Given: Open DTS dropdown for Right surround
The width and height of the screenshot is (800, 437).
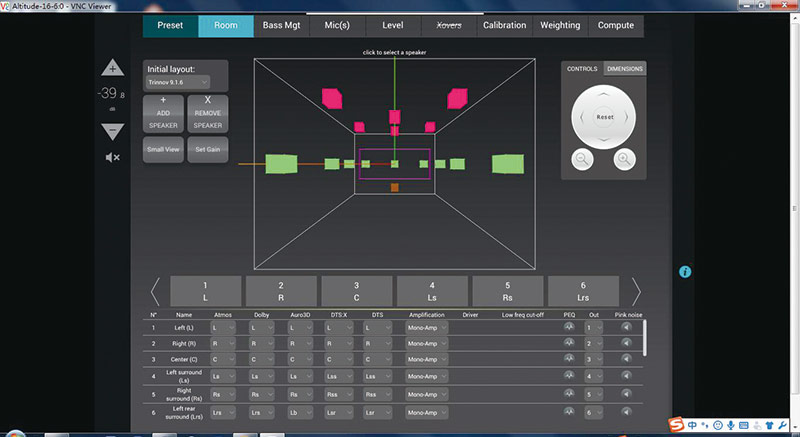Looking at the screenshot, I should (x=378, y=394).
